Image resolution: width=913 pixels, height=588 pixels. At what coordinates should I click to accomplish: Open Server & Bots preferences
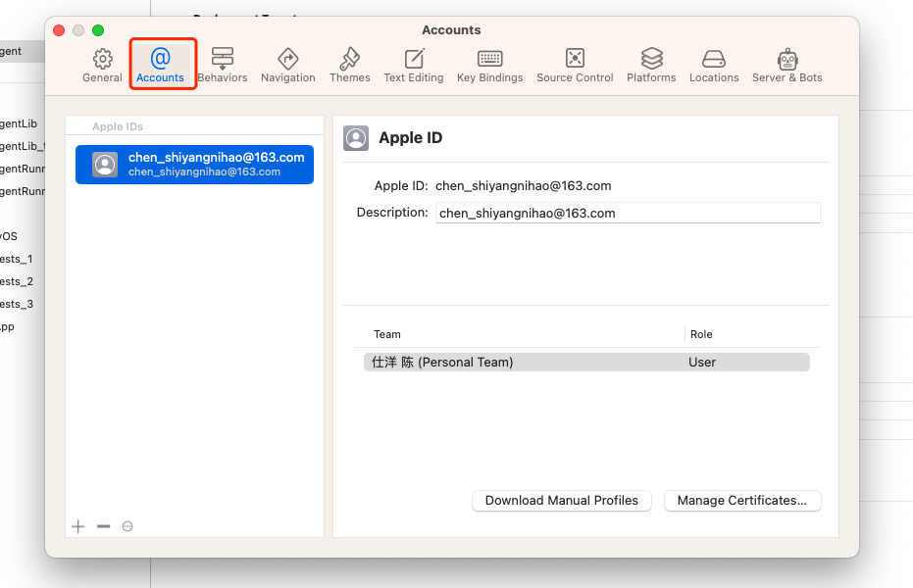(787, 65)
